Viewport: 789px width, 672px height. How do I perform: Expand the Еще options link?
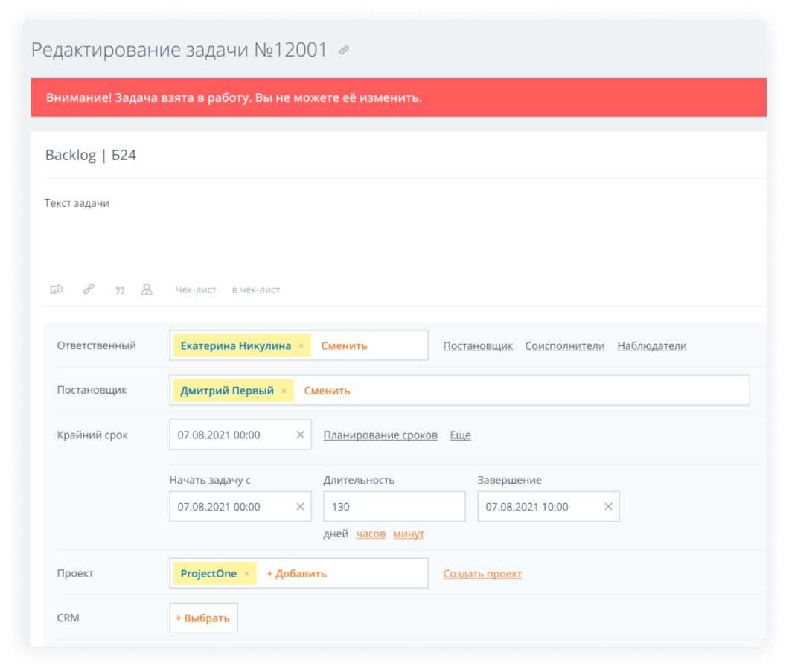pos(460,435)
